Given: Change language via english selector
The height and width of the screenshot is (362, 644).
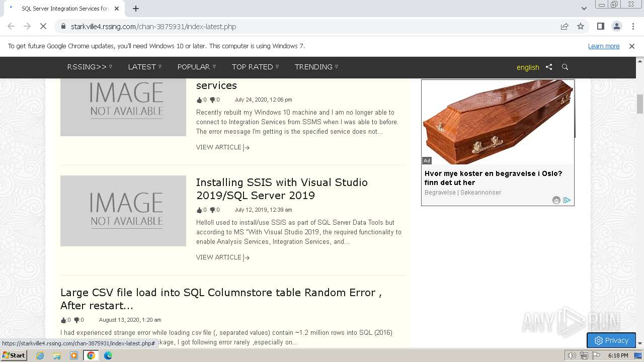Looking at the screenshot, I should pyautogui.click(x=528, y=67).
